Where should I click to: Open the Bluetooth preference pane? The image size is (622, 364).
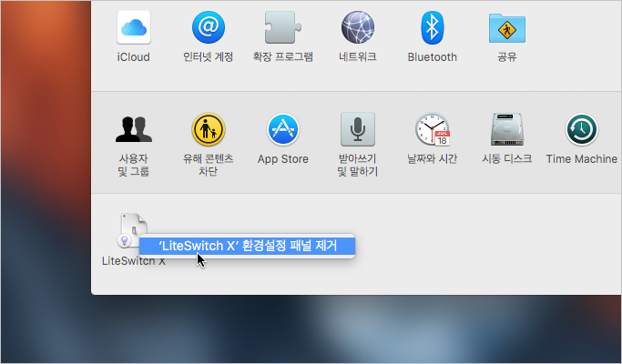click(x=432, y=27)
